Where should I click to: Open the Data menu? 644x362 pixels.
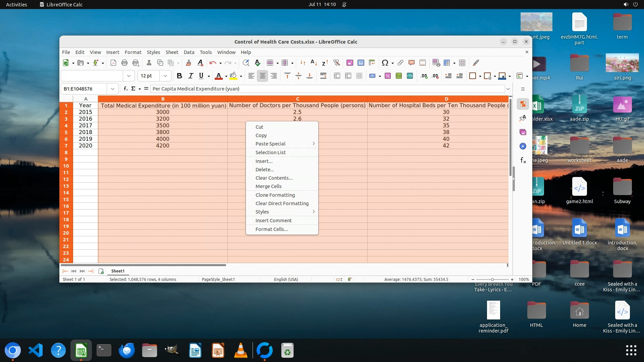pos(189,52)
